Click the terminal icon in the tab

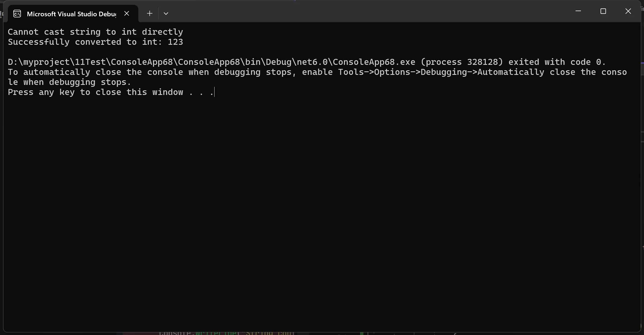(17, 14)
